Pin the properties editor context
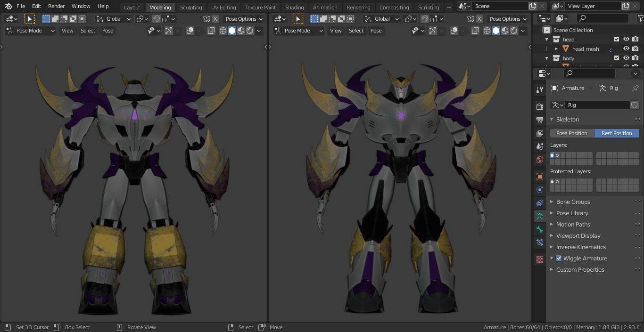Screen dimensions: 644x332 [636, 88]
